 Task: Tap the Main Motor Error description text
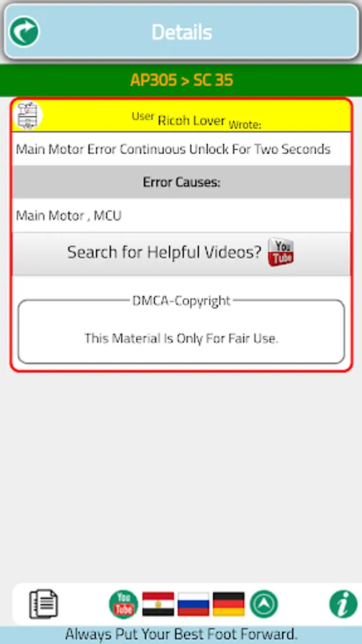tap(173, 149)
